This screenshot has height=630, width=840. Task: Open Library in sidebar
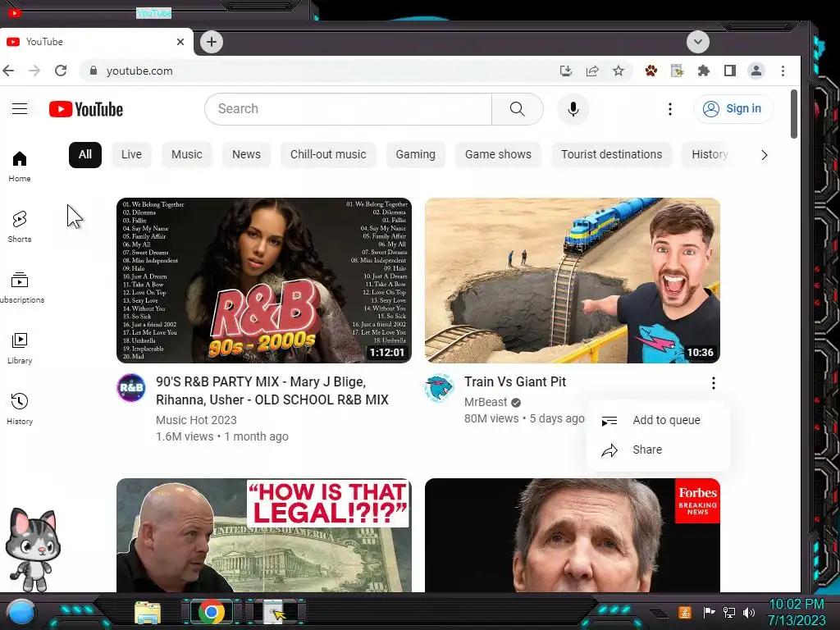20,348
